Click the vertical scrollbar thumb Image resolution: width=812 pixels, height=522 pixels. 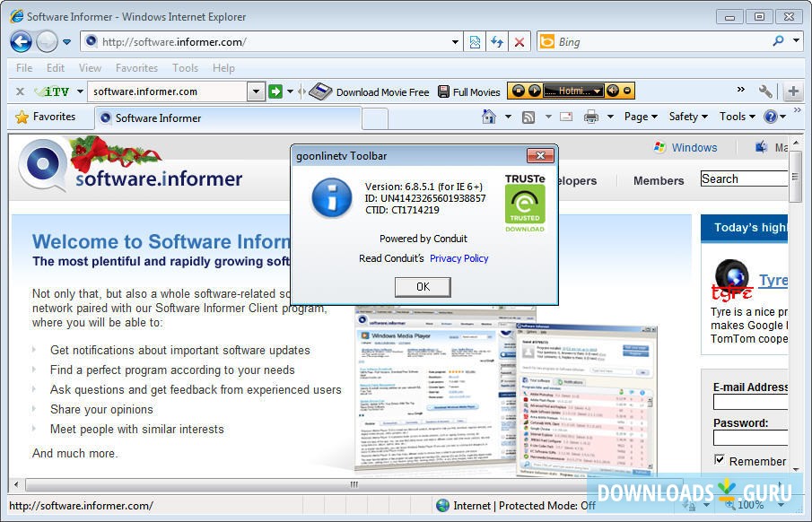click(795, 177)
